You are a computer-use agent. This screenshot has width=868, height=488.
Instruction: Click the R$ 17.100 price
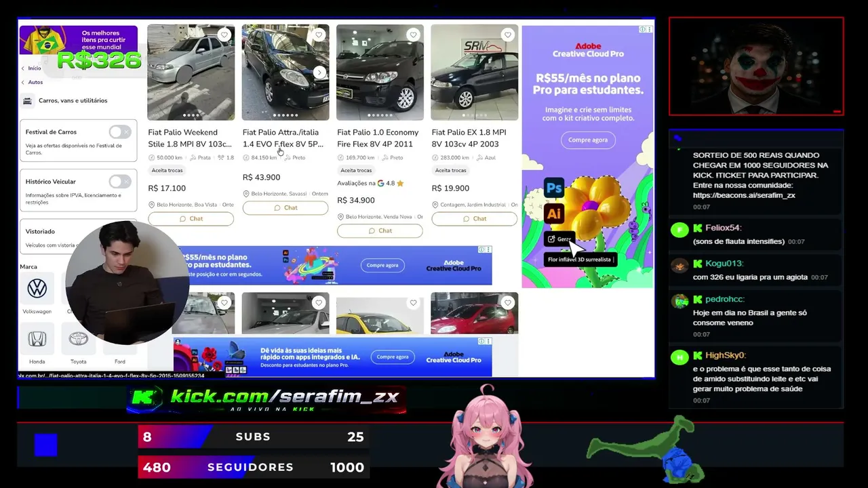point(167,188)
